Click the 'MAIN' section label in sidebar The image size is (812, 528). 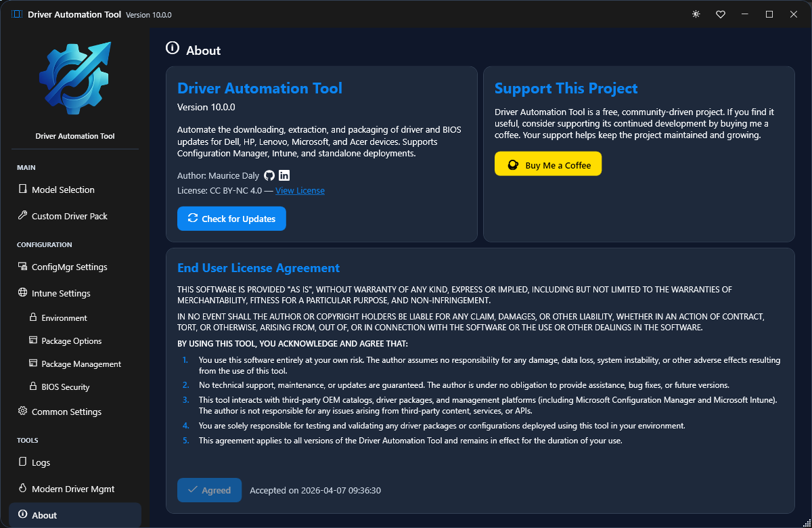tap(26, 167)
